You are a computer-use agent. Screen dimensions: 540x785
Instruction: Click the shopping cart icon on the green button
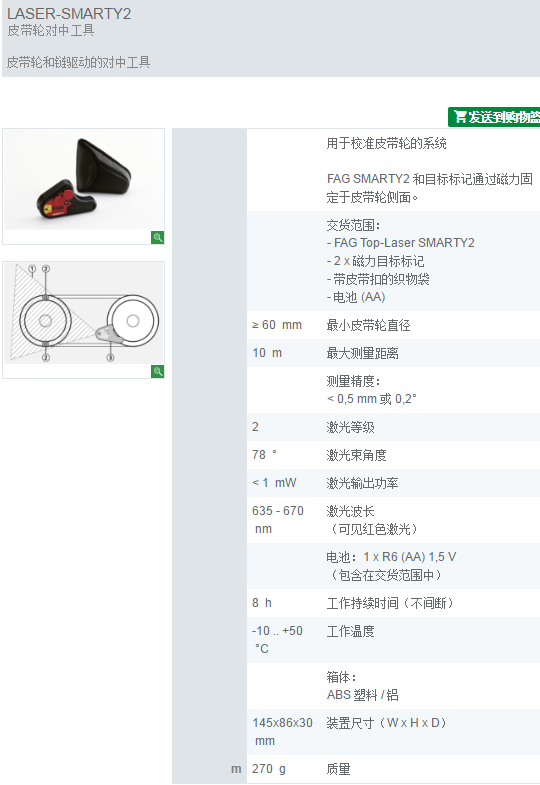pos(460,117)
